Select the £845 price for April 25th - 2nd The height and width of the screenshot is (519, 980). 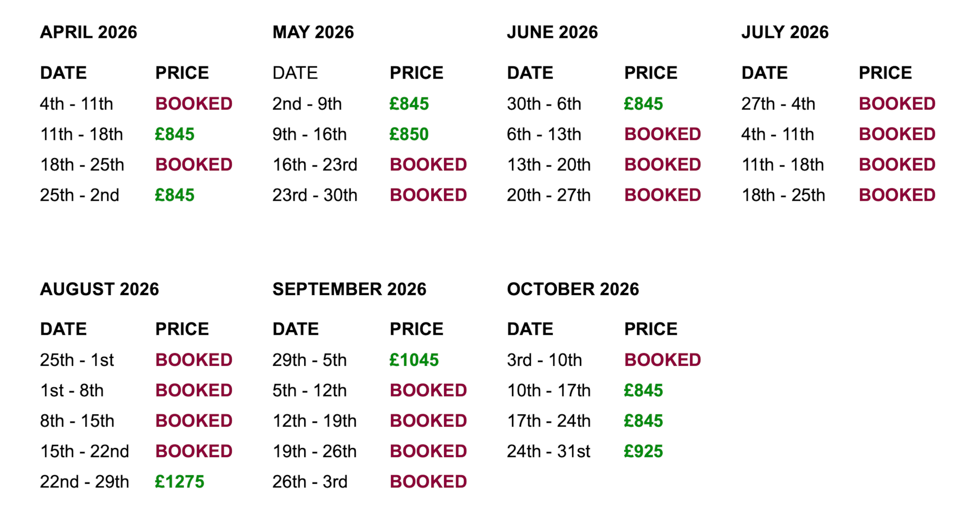175,195
